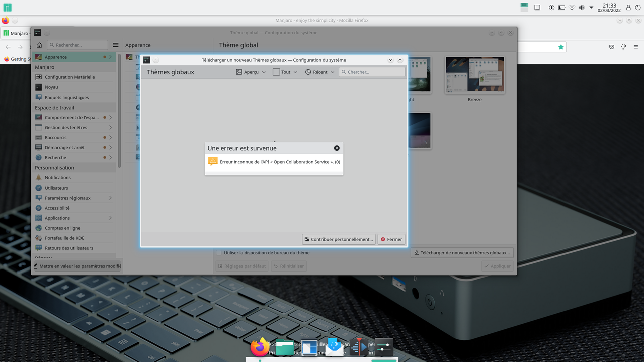Click the Firefox bookmark star icon
The width and height of the screenshot is (644, 362).
(x=561, y=47)
